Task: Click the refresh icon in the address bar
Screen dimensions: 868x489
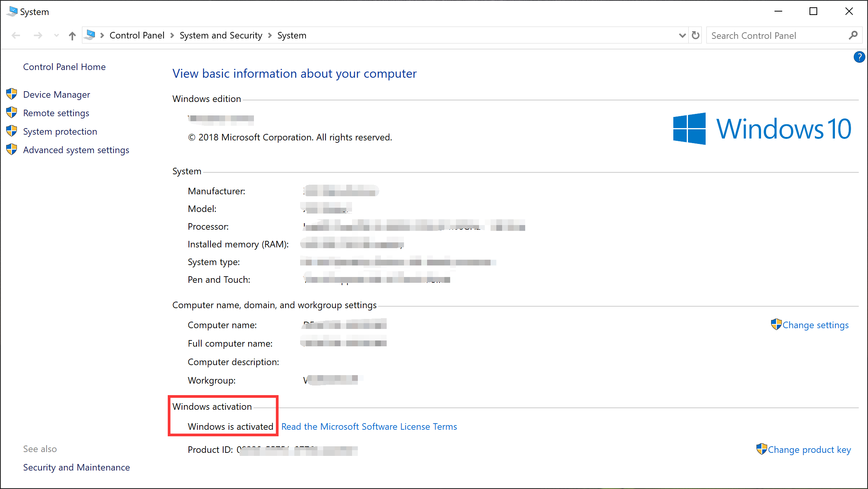Action: click(695, 35)
